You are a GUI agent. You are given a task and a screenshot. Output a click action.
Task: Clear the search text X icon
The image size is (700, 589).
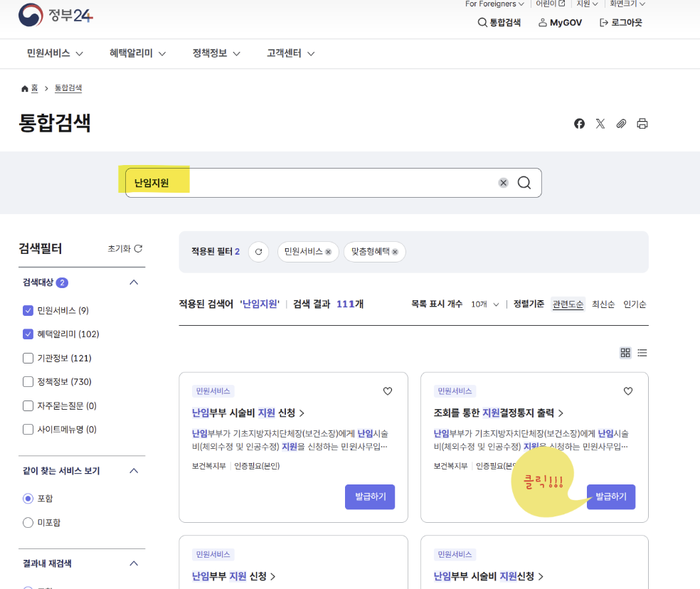point(503,183)
